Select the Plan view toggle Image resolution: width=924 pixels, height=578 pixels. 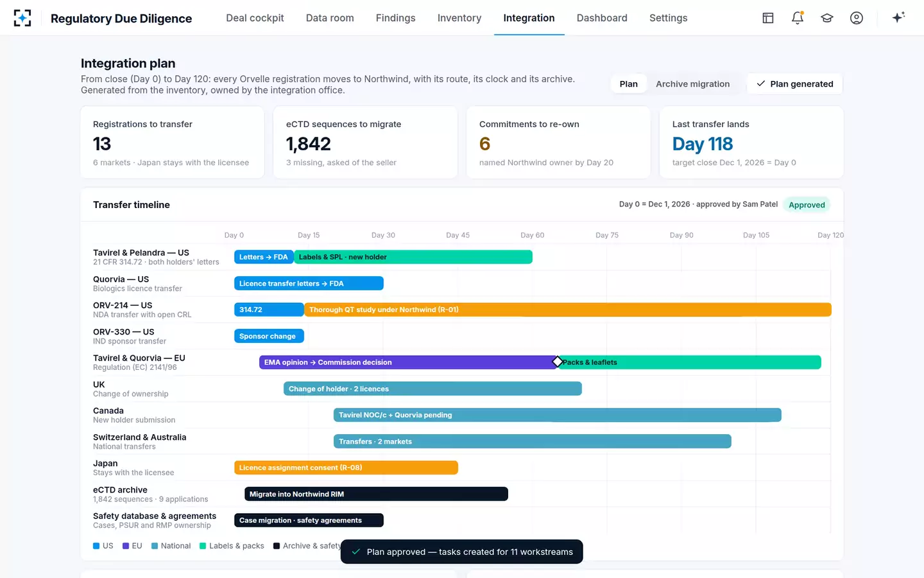tap(629, 84)
